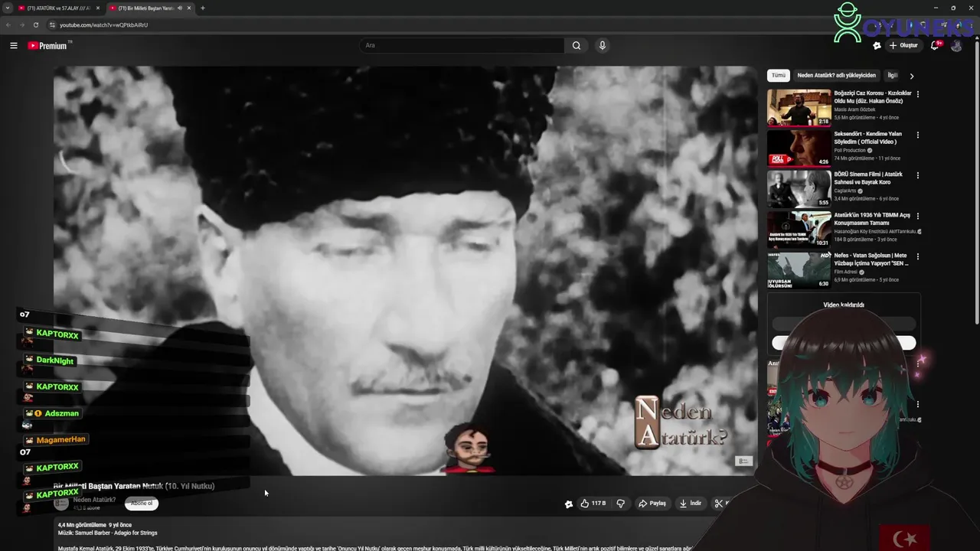980x551 pixels.
Task: Select the İlgili filter chip
Action: tap(892, 76)
